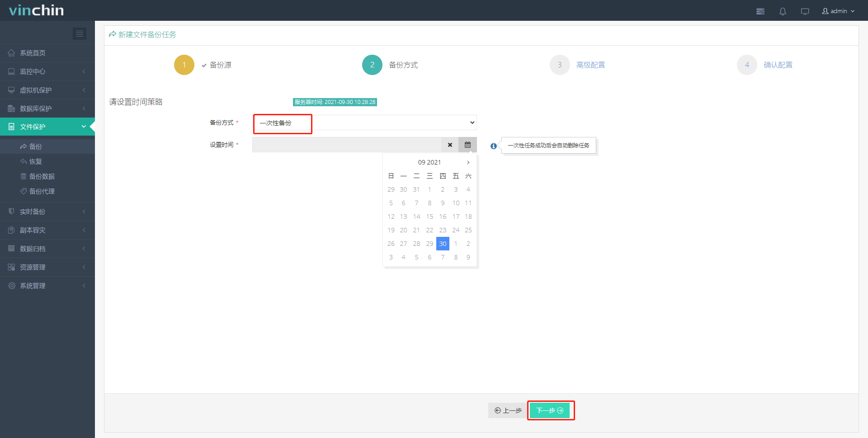Image resolution: width=868 pixels, height=438 pixels.
Task: Click the monitor screen icon in header
Action: [805, 11]
